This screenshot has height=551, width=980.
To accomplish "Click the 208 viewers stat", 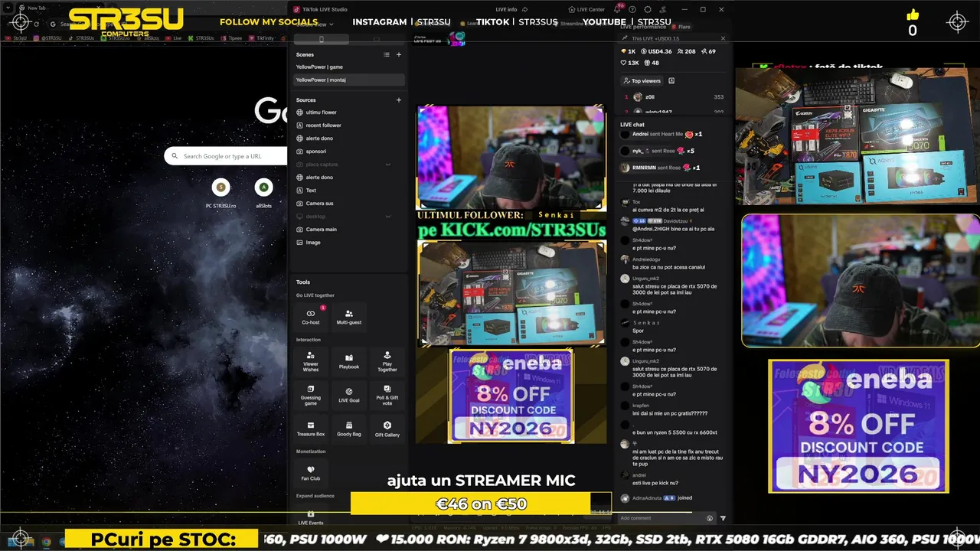I will (x=686, y=51).
